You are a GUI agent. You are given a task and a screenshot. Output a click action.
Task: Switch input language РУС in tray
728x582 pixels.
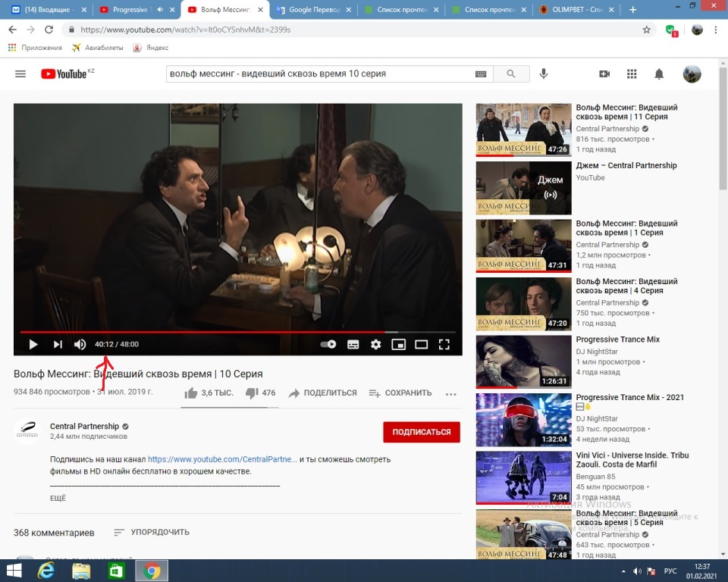tap(670, 571)
